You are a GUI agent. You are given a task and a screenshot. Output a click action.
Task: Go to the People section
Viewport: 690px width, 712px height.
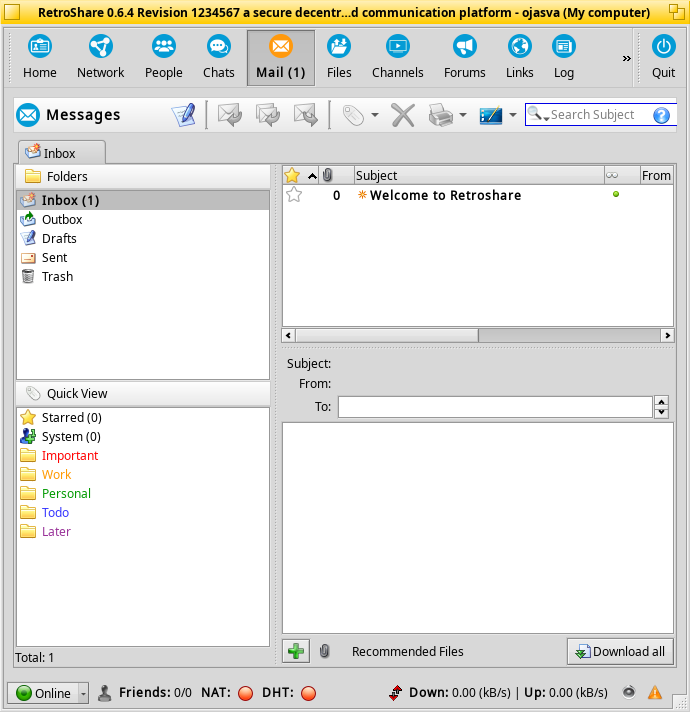coord(163,58)
